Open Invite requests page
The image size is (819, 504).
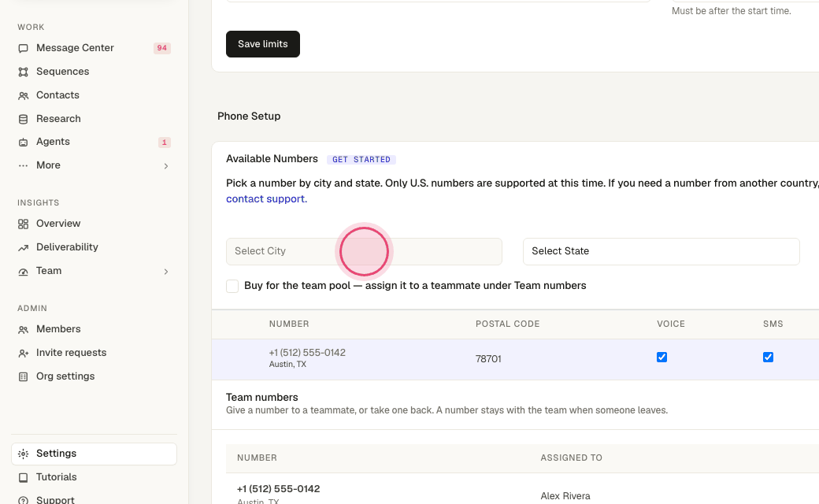point(94,353)
